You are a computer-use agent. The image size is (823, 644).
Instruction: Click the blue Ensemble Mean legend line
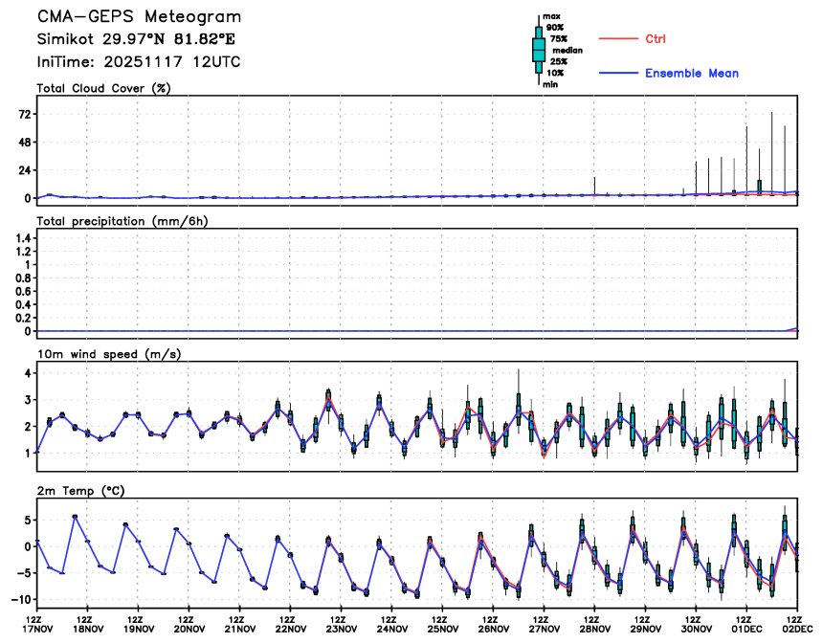click(x=618, y=73)
